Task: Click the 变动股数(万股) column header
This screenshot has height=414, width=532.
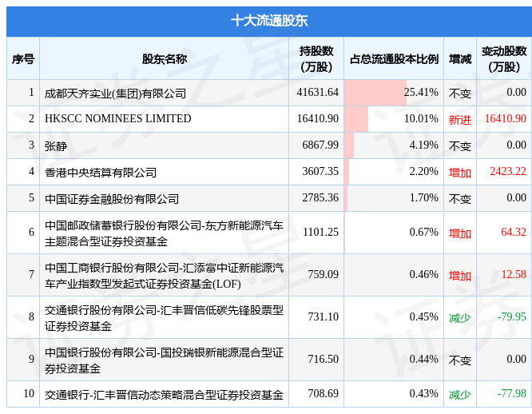Action: click(504, 59)
